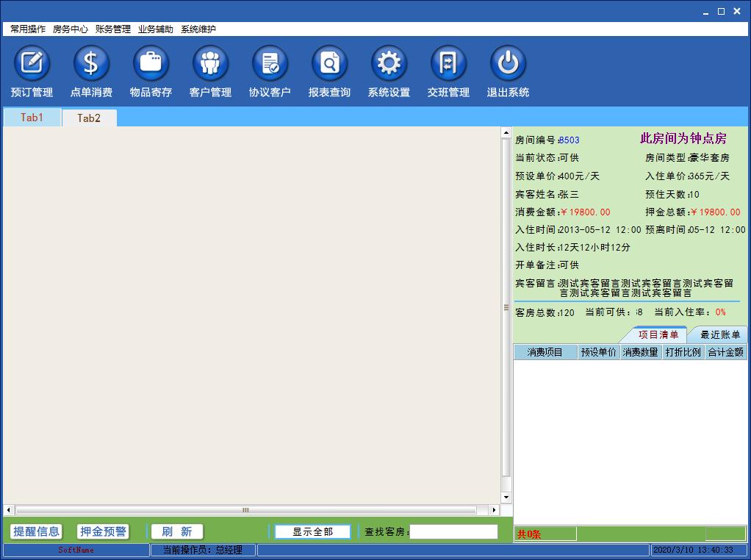Click check-in time 2013-05-12 12:00

point(600,229)
